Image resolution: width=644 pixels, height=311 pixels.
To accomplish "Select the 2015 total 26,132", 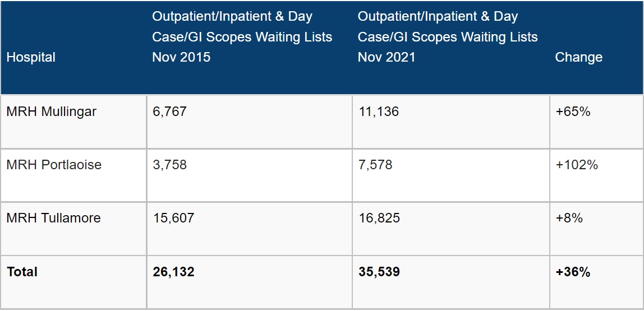I will pos(173,272).
